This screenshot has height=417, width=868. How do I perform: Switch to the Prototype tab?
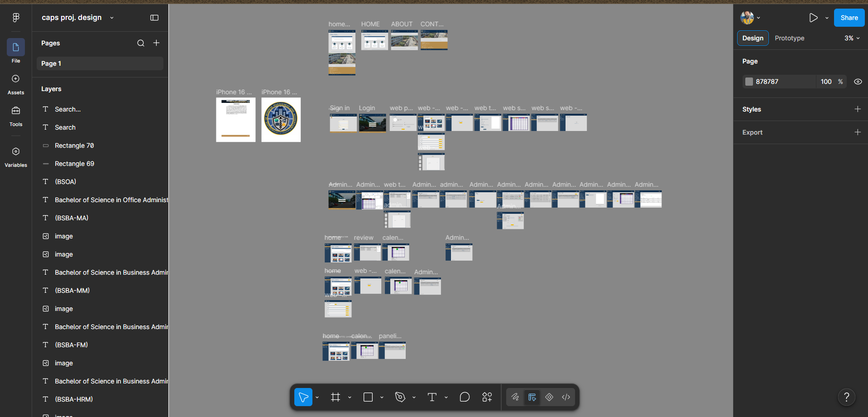789,38
